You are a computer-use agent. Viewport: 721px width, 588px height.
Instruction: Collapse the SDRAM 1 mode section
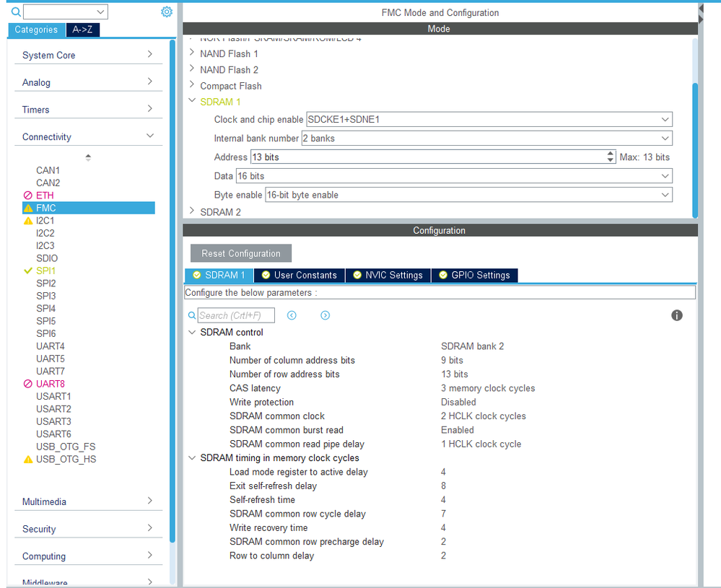pos(192,101)
